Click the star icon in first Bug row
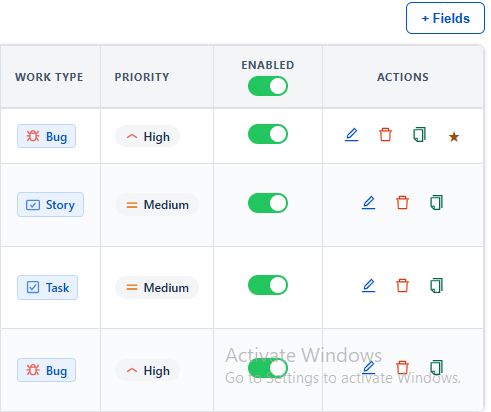The width and height of the screenshot is (491, 412). (x=454, y=137)
